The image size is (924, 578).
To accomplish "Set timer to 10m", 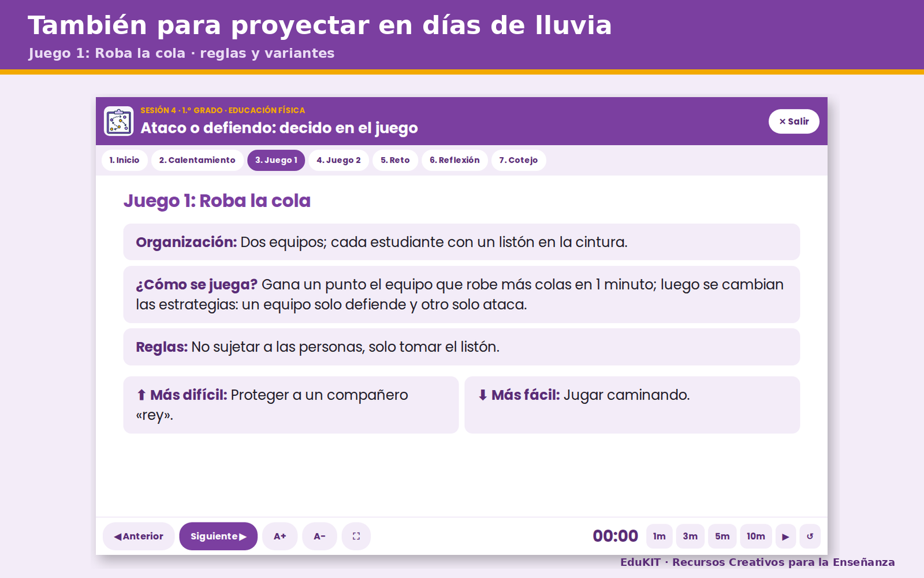I will 756,536.
